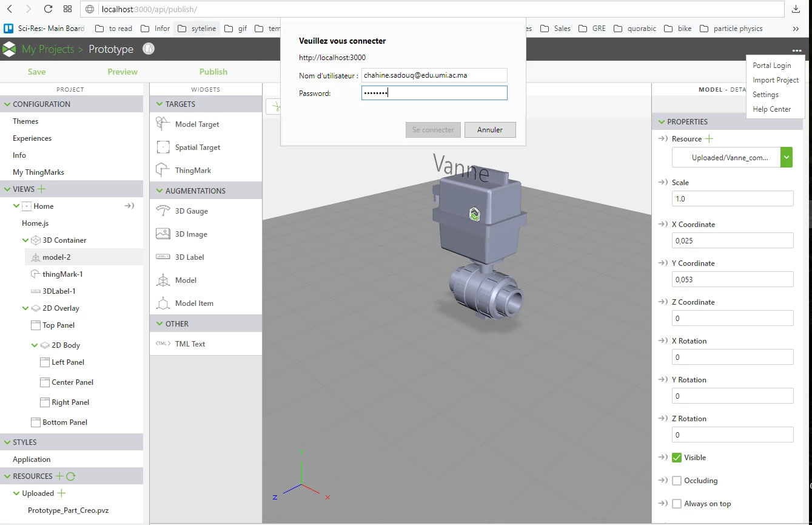This screenshot has width=812, height=525.
Task: Open the Resource dropdown green arrow
Action: (x=787, y=157)
